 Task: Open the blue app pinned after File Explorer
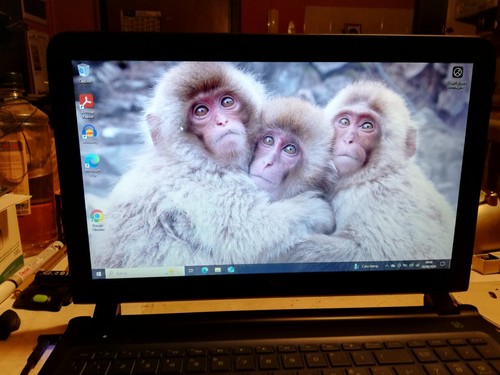tap(231, 269)
